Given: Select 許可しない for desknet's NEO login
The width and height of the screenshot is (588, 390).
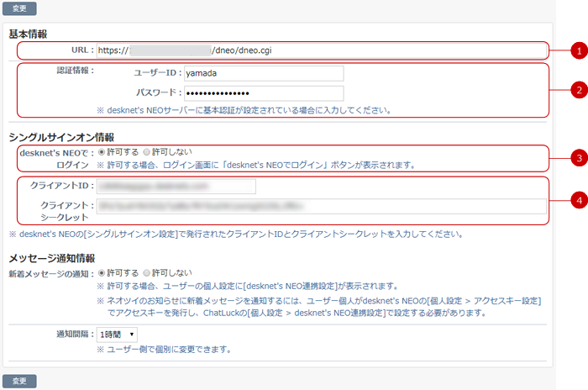Looking at the screenshot, I should [147, 152].
